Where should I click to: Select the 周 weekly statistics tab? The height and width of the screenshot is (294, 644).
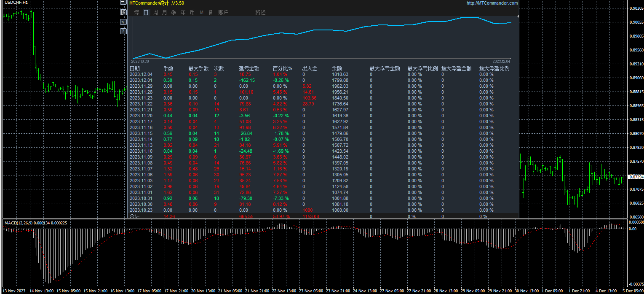click(155, 13)
